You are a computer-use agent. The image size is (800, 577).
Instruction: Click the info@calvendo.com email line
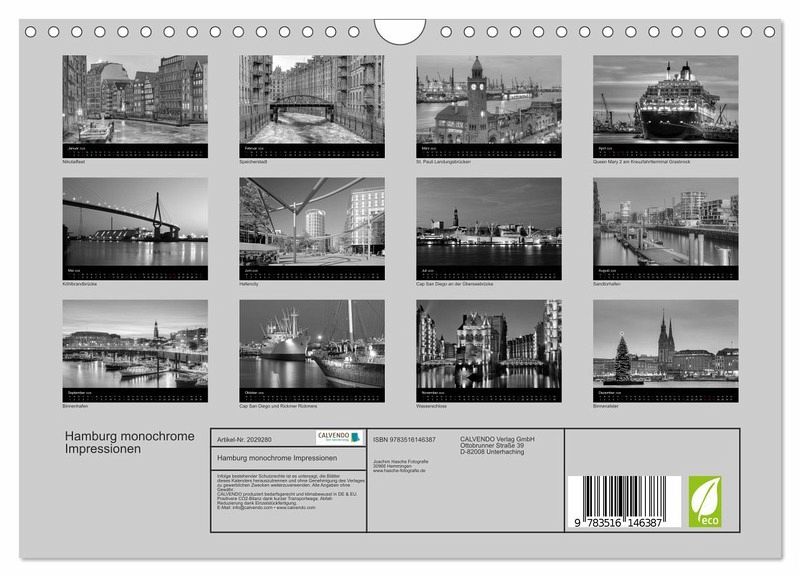pyautogui.click(x=266, y=508)
